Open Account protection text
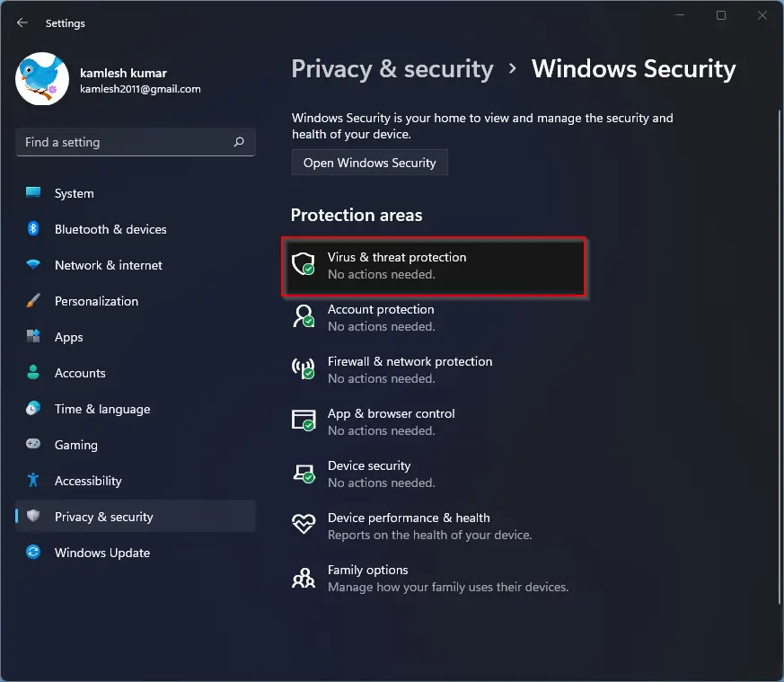This screenshot has width=784, height=682. pos(381,309)
